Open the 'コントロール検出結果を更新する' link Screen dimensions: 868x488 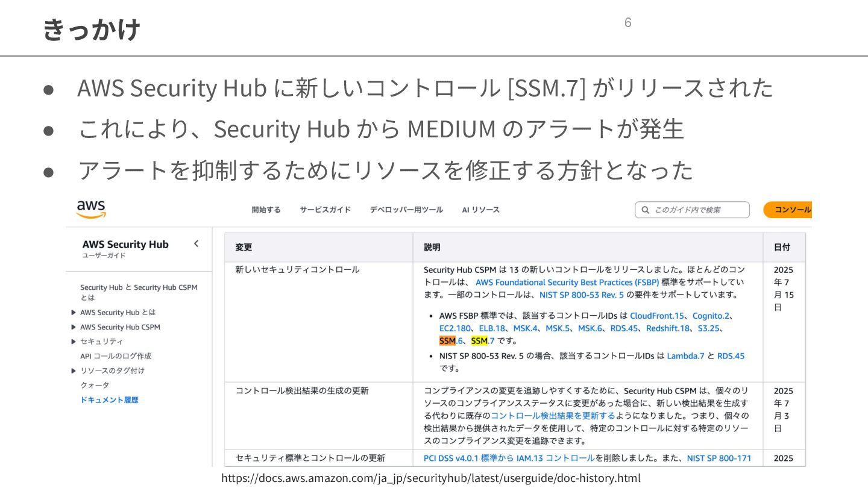(553, 416)
